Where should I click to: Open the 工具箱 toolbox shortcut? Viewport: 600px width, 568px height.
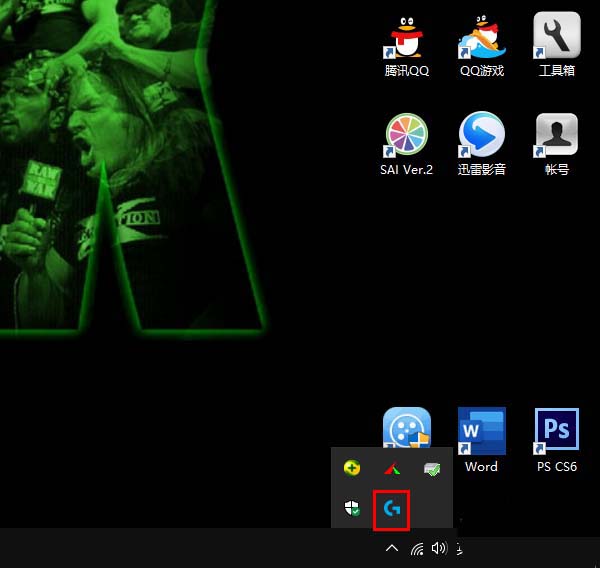(557, 38)
